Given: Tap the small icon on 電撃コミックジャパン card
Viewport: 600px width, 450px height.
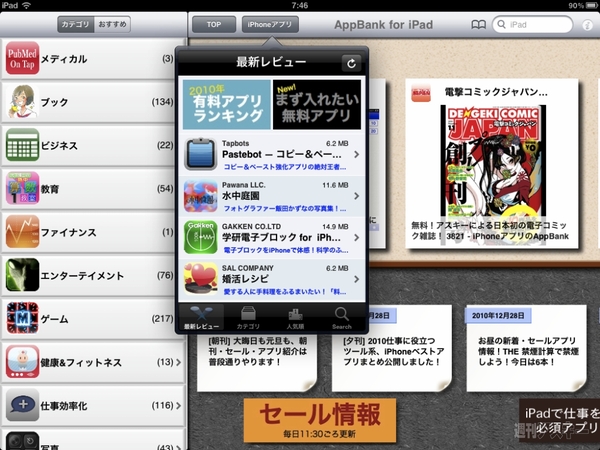Looking at the screenshot, I should point(421,93).
